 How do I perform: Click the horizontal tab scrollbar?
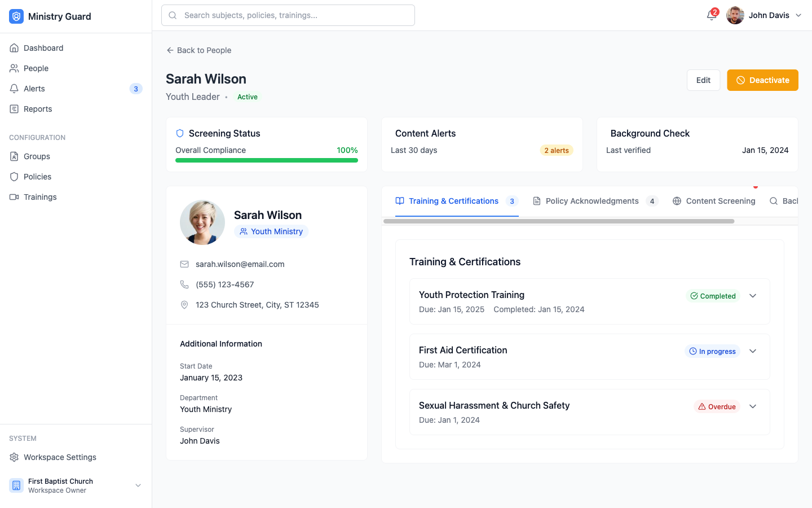point(558,221)
